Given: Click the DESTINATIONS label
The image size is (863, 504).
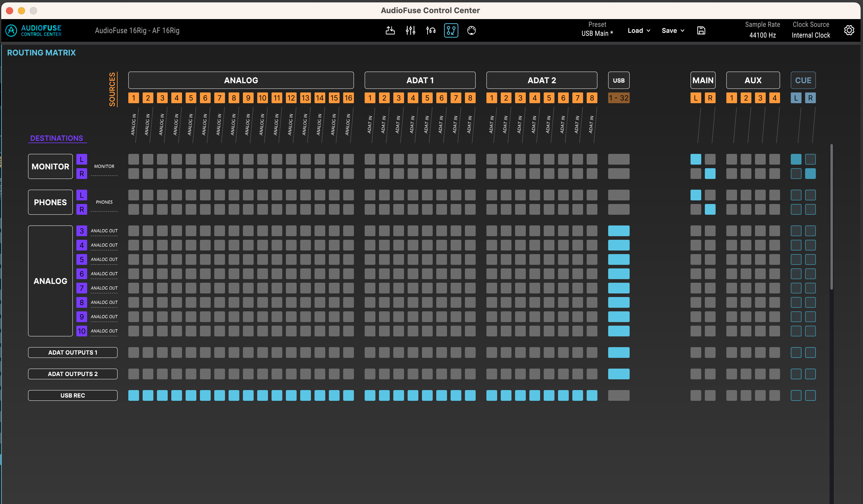Looking at the screenshot, I should click(x=56, y=138).
